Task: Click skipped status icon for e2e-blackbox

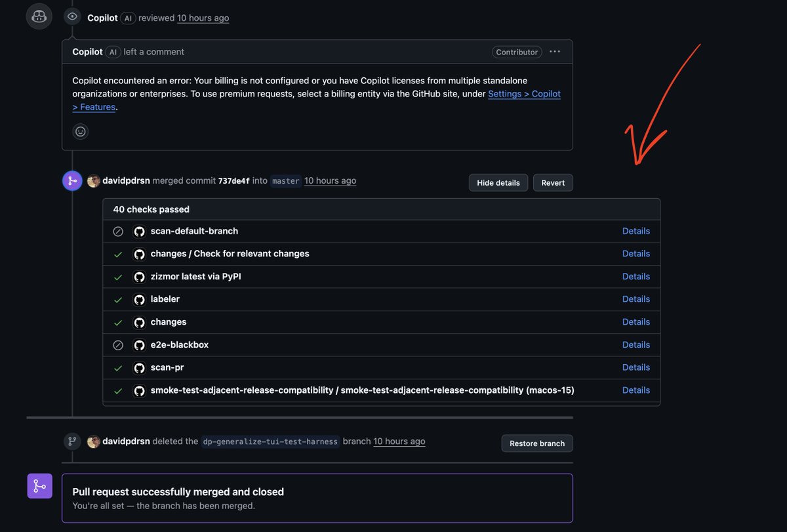Action: (118, 345)
